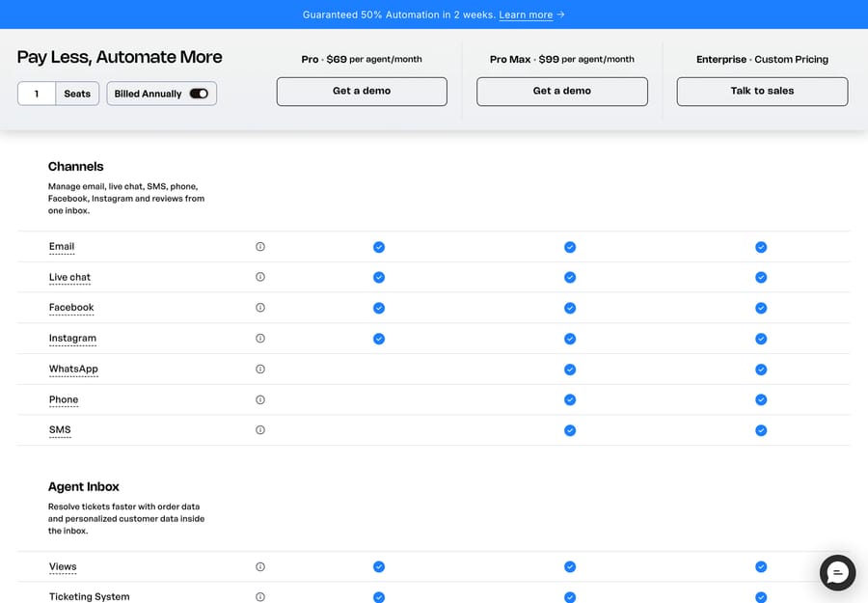Click the arrow after Learn more in banner

coord(560,14)
